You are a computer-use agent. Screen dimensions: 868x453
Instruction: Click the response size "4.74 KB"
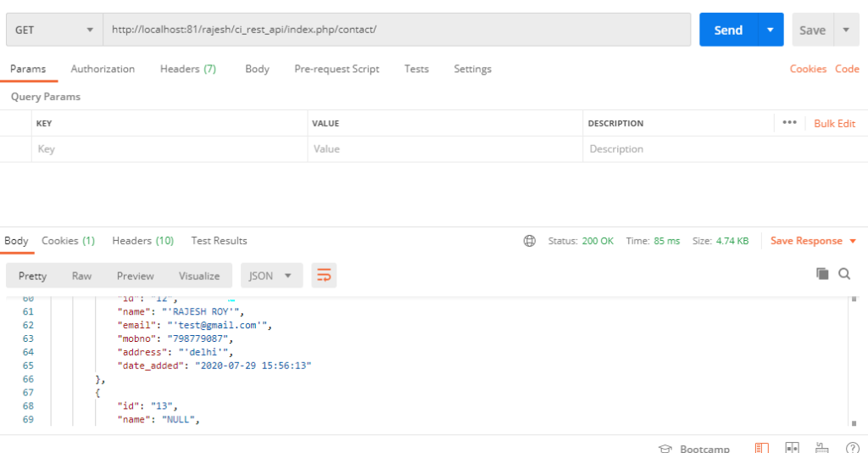[732, 241]
